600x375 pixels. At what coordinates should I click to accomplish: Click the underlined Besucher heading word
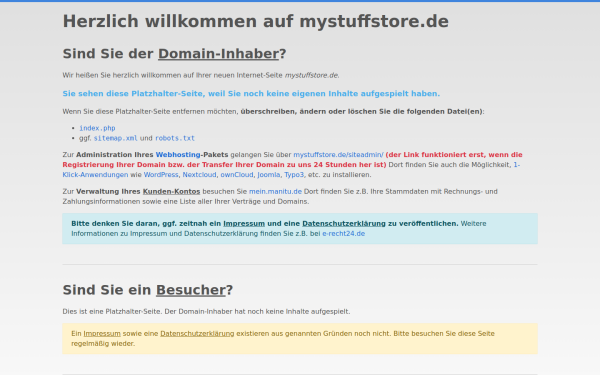(191, 290)
